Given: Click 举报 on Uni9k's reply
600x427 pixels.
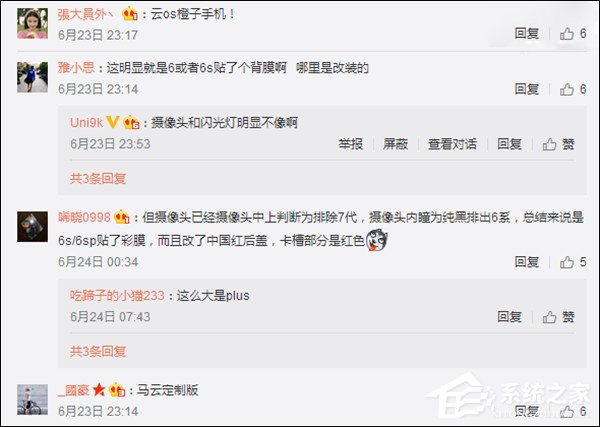Looking at the screenshot, I should click(x=351, y=144).
